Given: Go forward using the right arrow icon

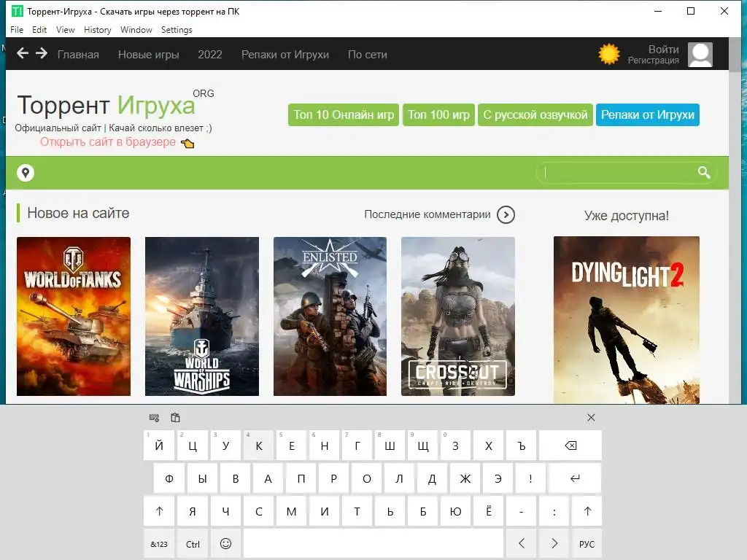Looking at the screenshot, I should 42,53.
